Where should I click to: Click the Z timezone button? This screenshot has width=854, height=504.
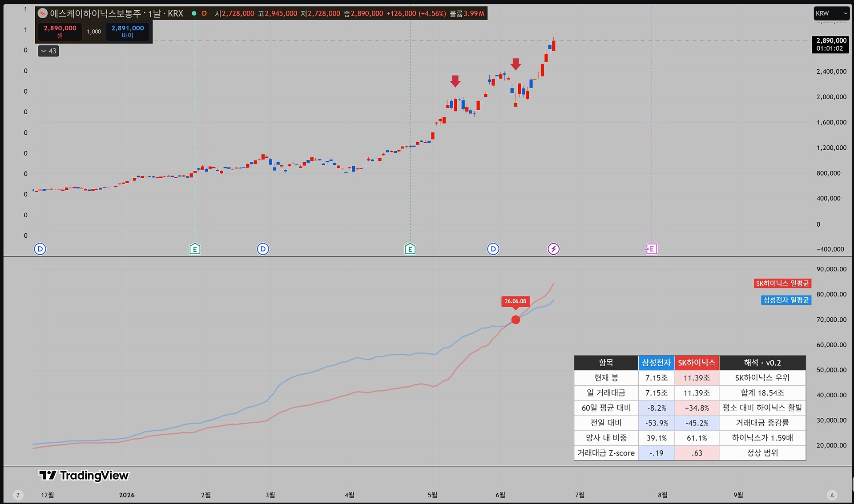tap(18, 495)
